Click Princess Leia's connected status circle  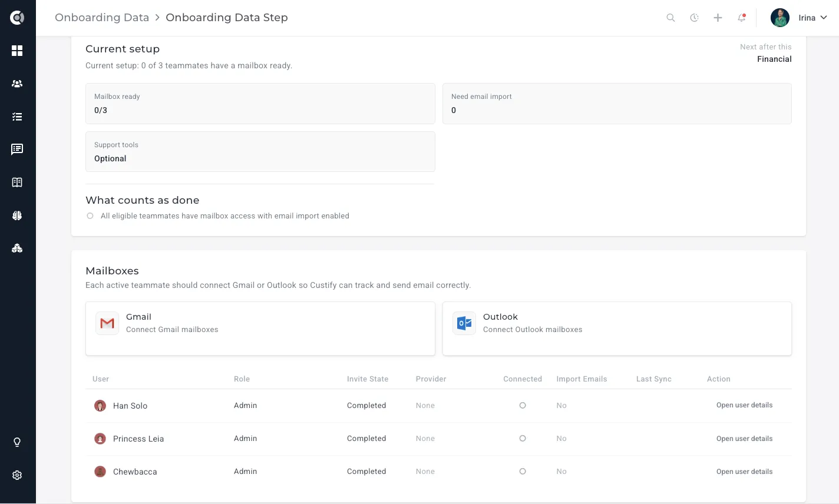[x=523, y=439]
